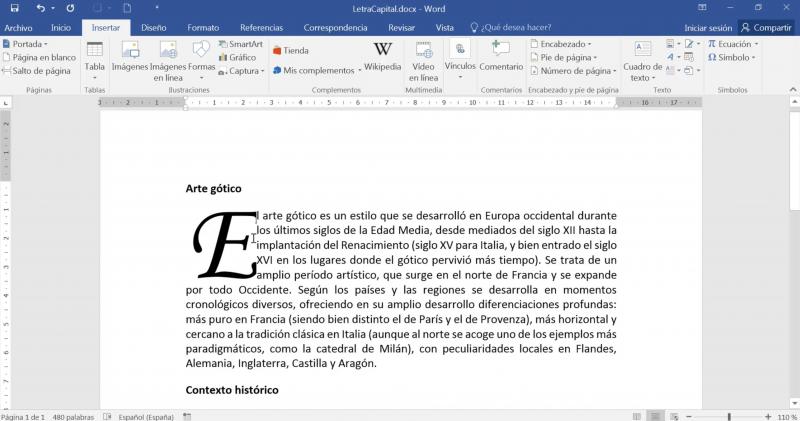Click the Imágenes insert icon
Screen dimensions: 800x421
click(x=129, y=56)
